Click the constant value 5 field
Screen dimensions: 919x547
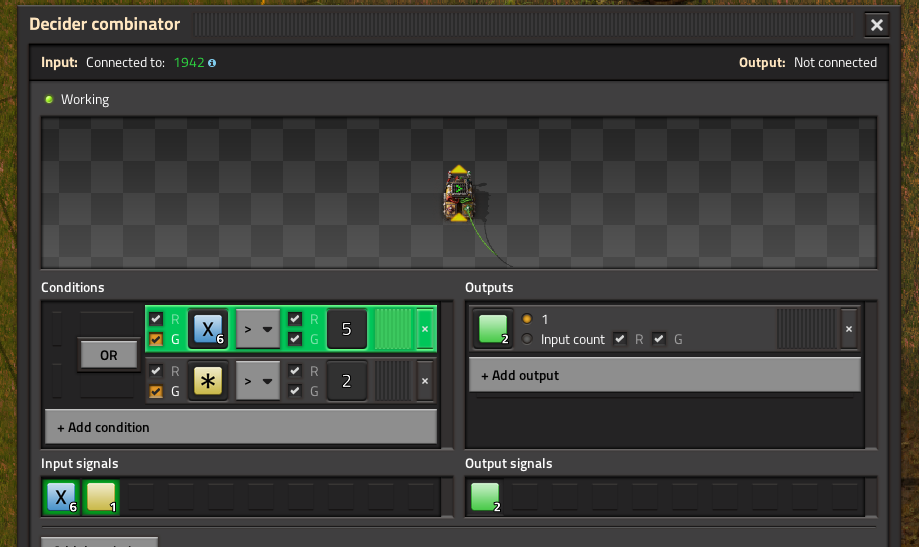click(x=346, y=328)
